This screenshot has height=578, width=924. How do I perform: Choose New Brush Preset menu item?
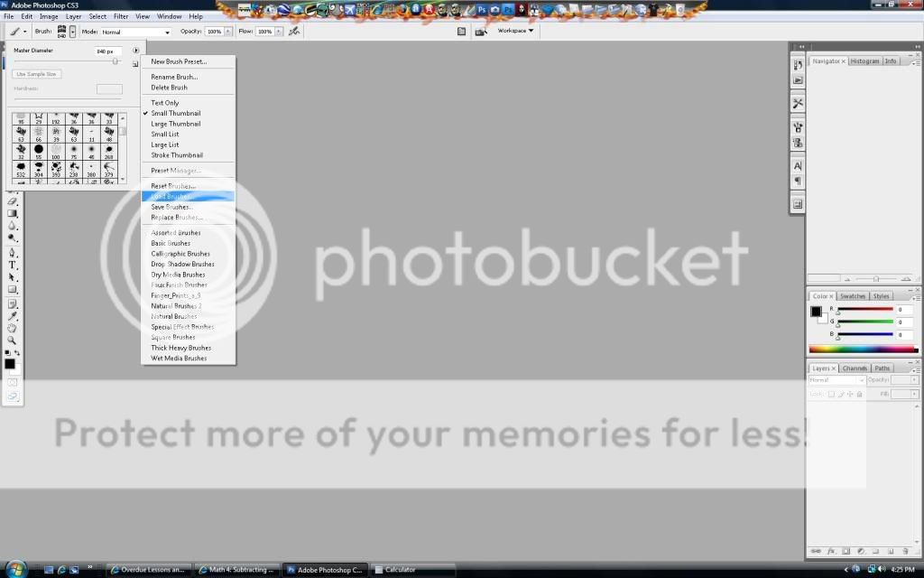[188, 61]
